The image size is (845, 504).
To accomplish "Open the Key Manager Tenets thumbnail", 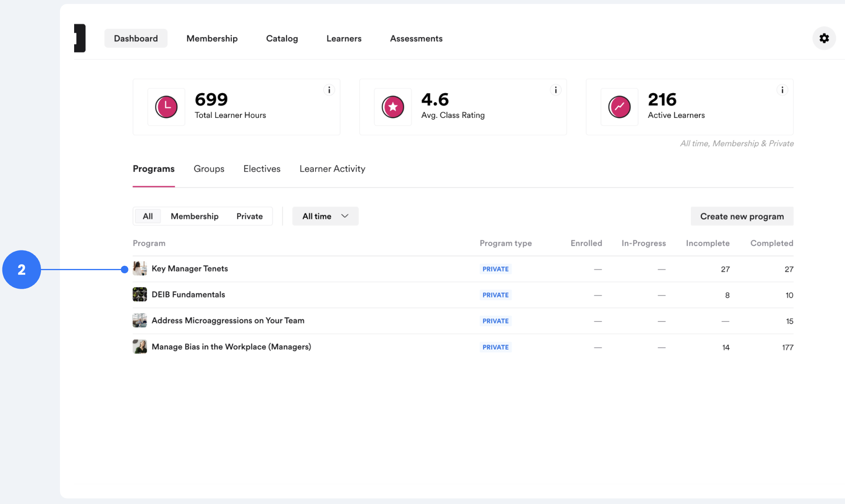I will pos(140,269).
